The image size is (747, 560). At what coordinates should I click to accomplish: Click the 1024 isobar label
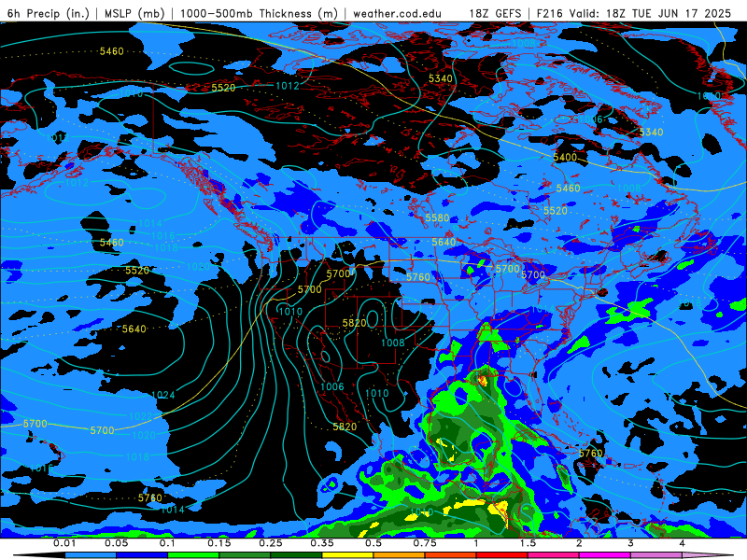162,395
